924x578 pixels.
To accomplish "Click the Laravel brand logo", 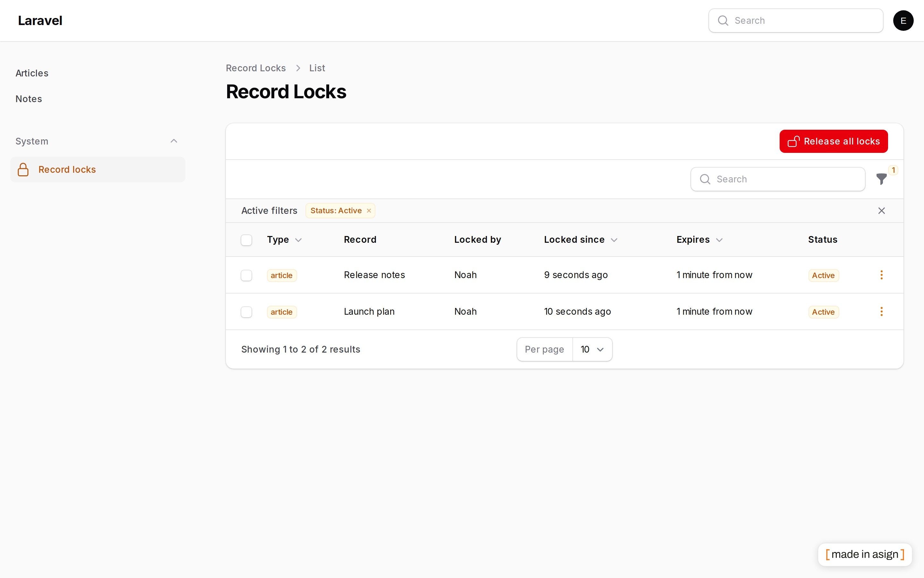I will point(40,21).
